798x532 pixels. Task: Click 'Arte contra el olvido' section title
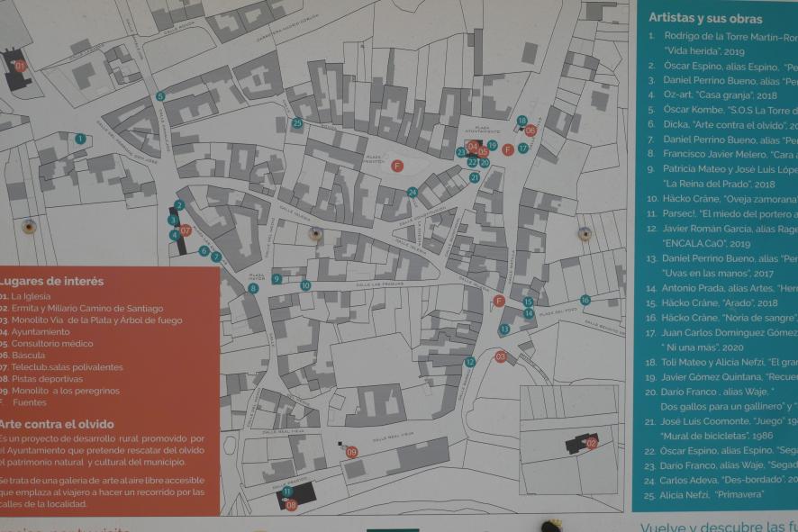56,423
